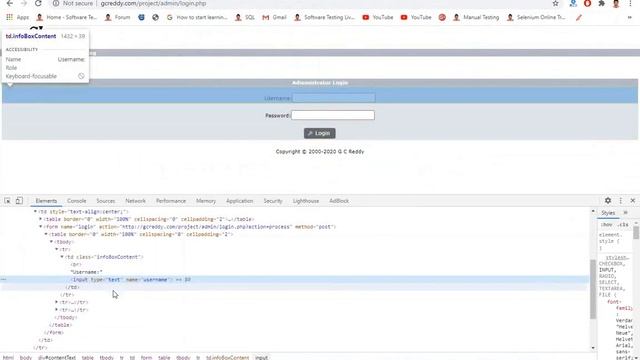The height and width of the screenshot is (360, 640).
Task: Switch to the Performance tab
Action: point(171,201)
